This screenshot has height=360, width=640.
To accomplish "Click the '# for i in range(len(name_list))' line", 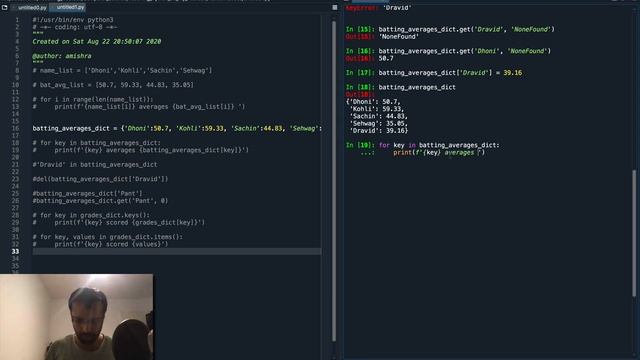I will coord(93,99).
